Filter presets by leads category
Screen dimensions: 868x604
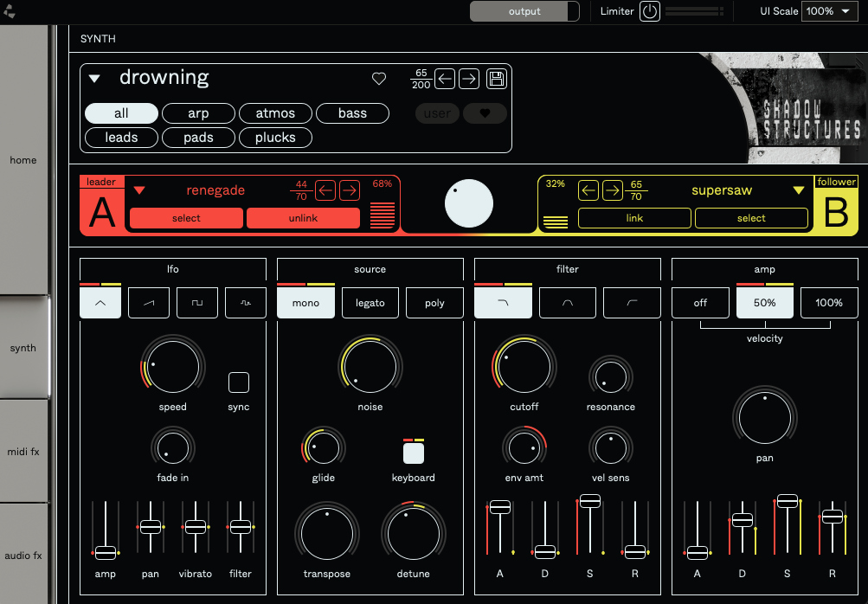coord(121,138)
